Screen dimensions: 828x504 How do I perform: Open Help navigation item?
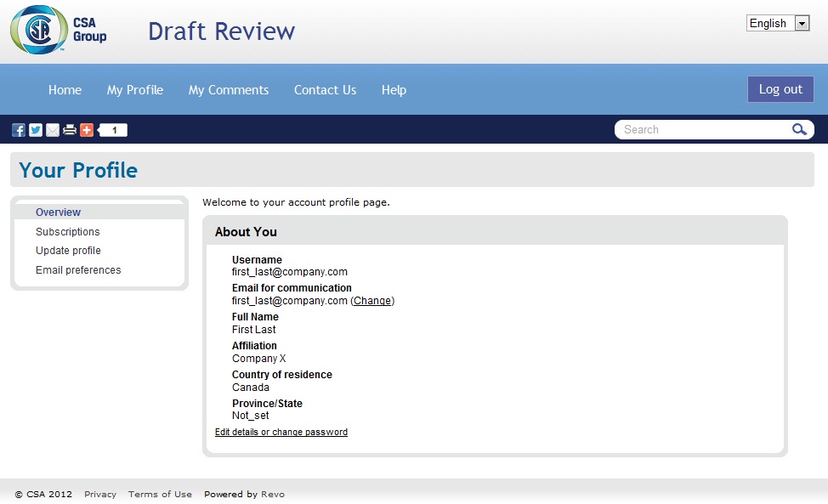point(394,90)
